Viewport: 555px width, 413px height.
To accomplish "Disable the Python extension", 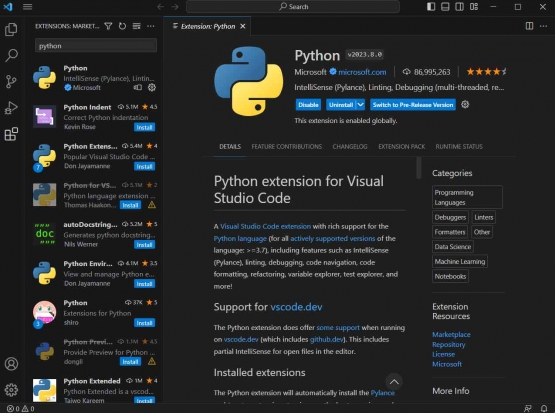I will pos(308,105).
